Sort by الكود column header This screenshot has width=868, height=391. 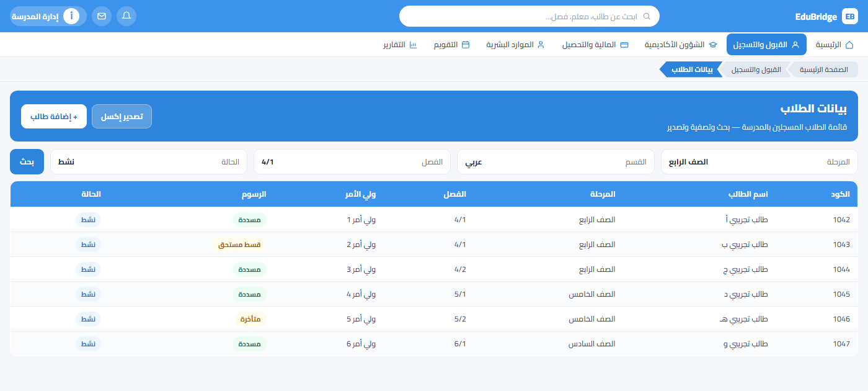840,194
